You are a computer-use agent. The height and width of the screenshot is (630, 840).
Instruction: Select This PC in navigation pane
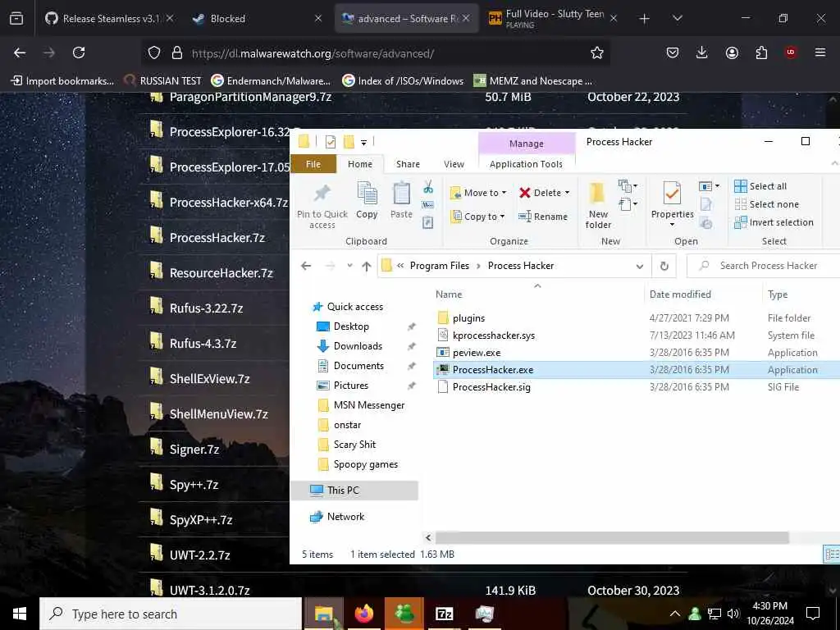tap(354, 491)
